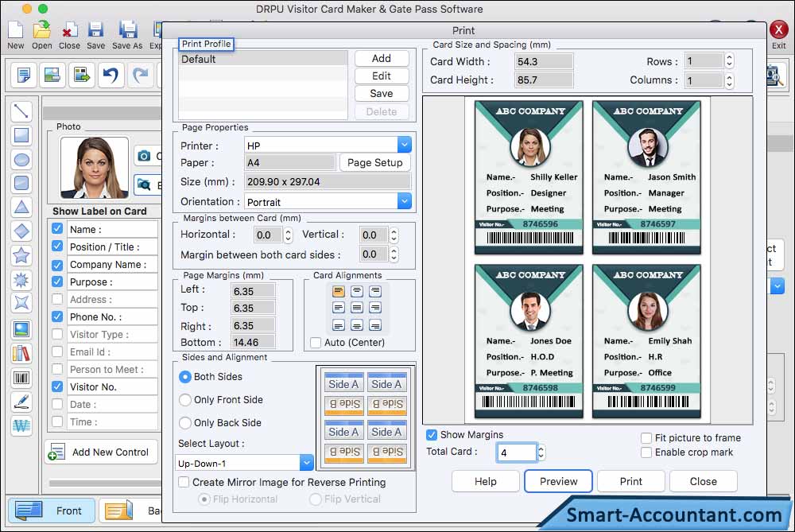Viewport: 795px width, 532px height.
Task: Click the camera capture photo icon
Action: click(145, 156)
